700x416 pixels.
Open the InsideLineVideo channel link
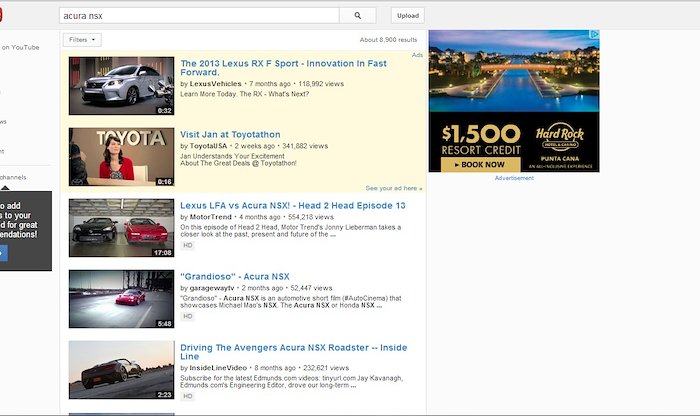click(218, 368)
